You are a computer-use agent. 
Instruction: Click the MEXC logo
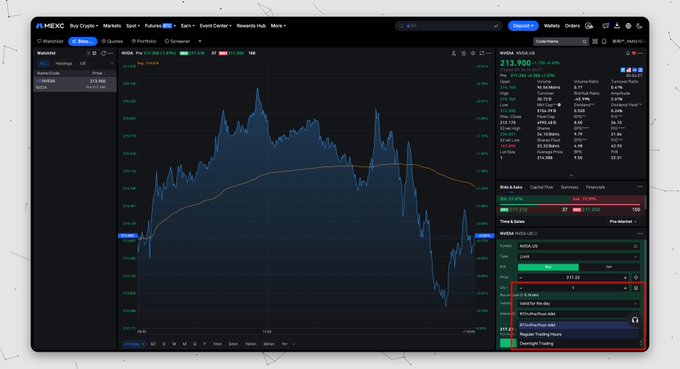click(x=50, y=26)
